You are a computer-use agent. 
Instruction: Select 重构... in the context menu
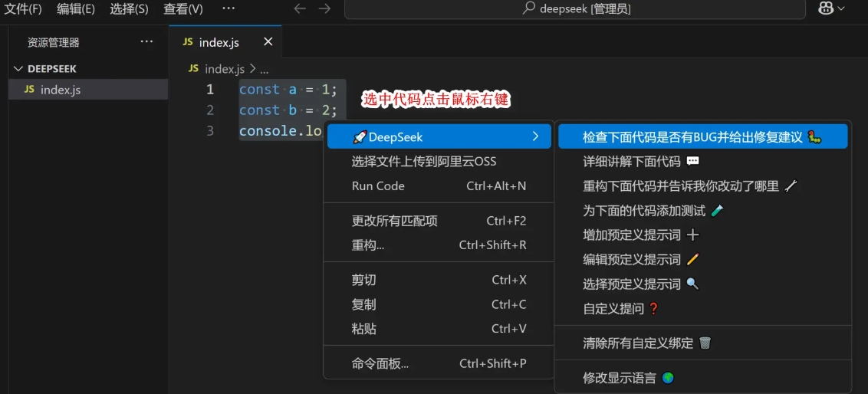tap(439, 245)
